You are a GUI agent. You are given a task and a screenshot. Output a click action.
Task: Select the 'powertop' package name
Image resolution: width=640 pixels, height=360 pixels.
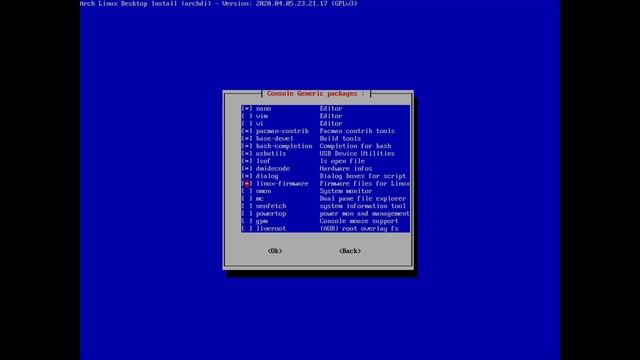pos(271,213)
